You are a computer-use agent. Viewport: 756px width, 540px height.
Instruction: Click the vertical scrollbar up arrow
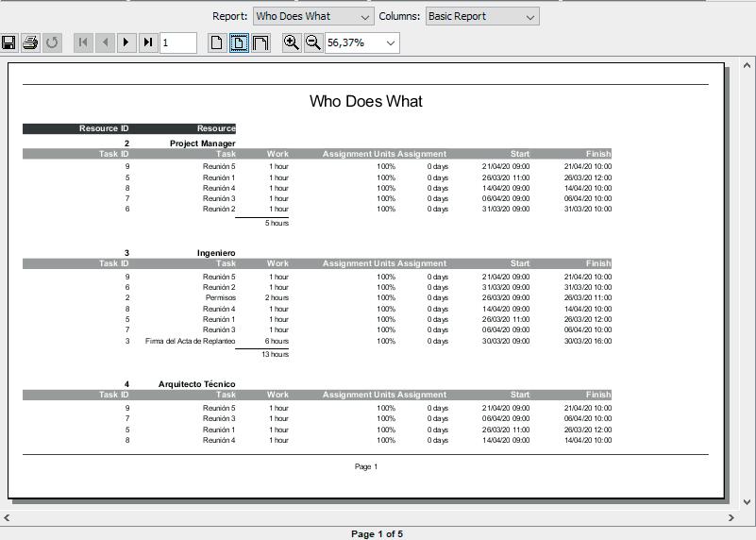coord(747,65)
